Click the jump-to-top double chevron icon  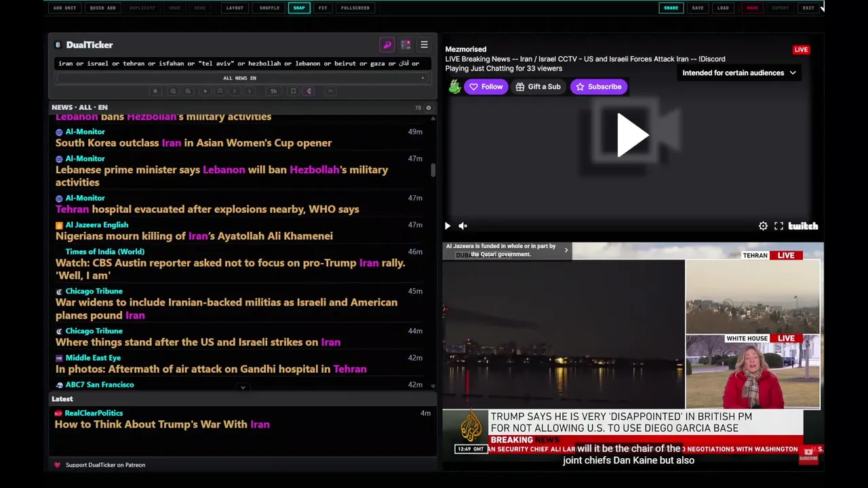tap(220, 91)
